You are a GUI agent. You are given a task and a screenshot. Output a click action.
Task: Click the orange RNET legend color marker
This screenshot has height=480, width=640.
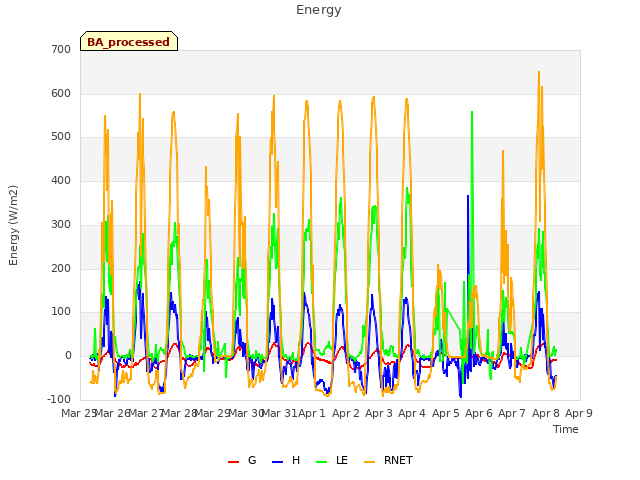pos(369,462)
